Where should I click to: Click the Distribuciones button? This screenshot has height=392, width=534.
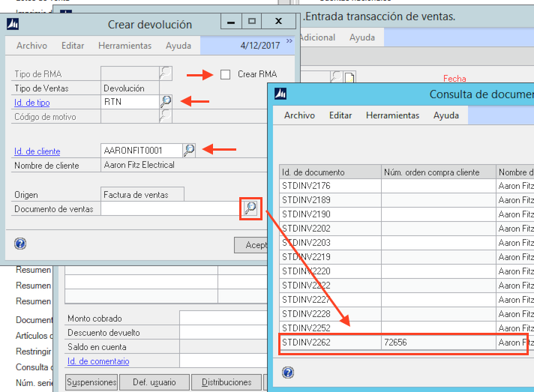click(x=226, y=382)
